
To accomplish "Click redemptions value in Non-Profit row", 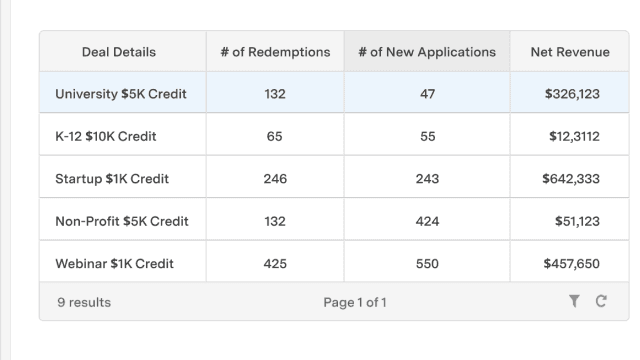I will (x=275, y=221).
